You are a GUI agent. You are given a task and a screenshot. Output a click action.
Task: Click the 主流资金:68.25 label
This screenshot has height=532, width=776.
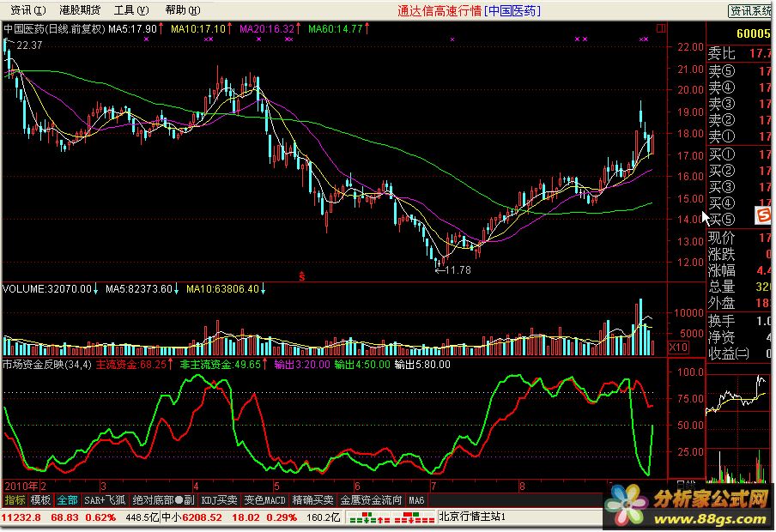(131, 365)
